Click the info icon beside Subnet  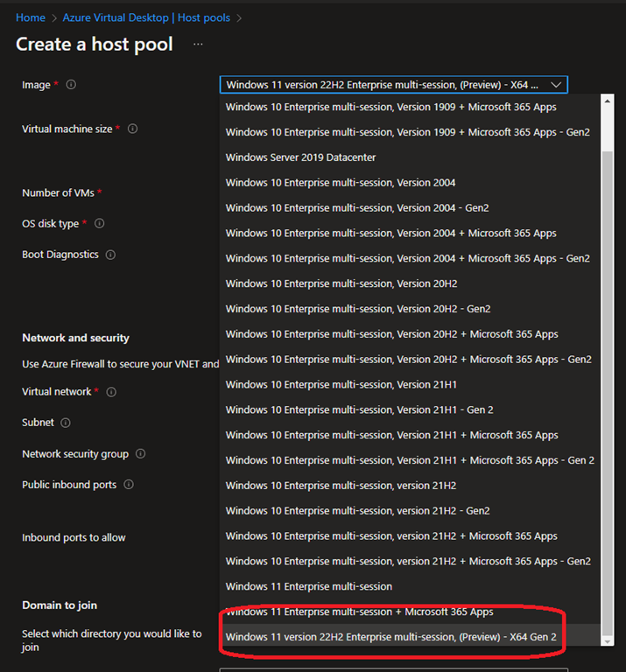point(66,423)
